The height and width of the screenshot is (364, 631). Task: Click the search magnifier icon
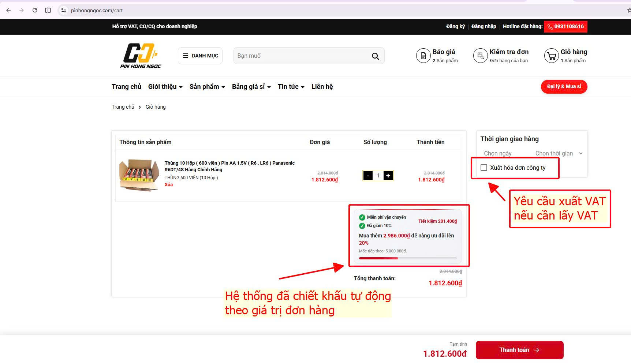point(375,56)
